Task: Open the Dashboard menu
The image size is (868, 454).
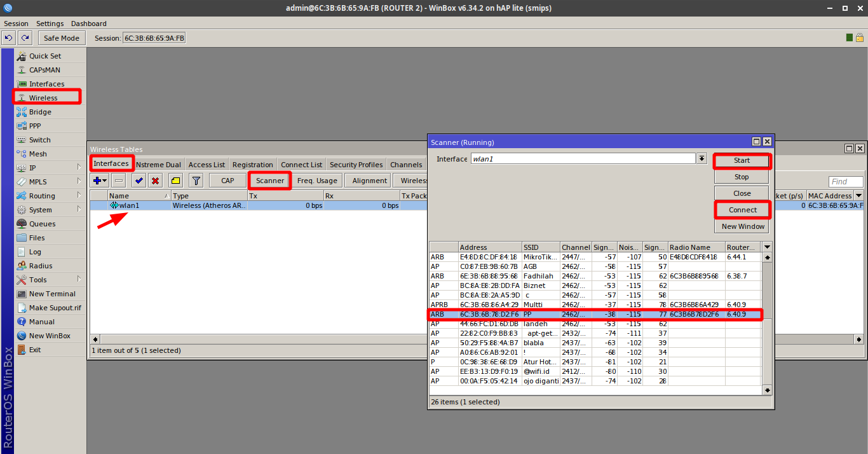Action: [x=89, y=24]
